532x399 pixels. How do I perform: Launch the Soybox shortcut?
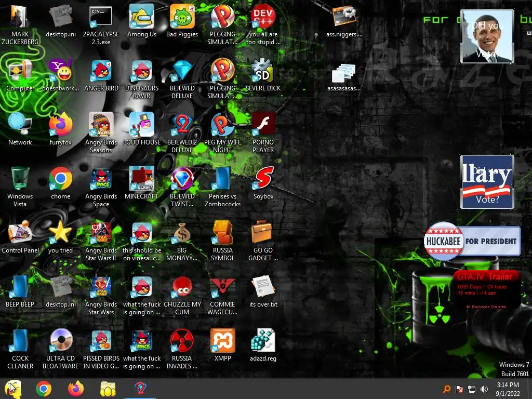pyautogui.click(x=263, y=183)
